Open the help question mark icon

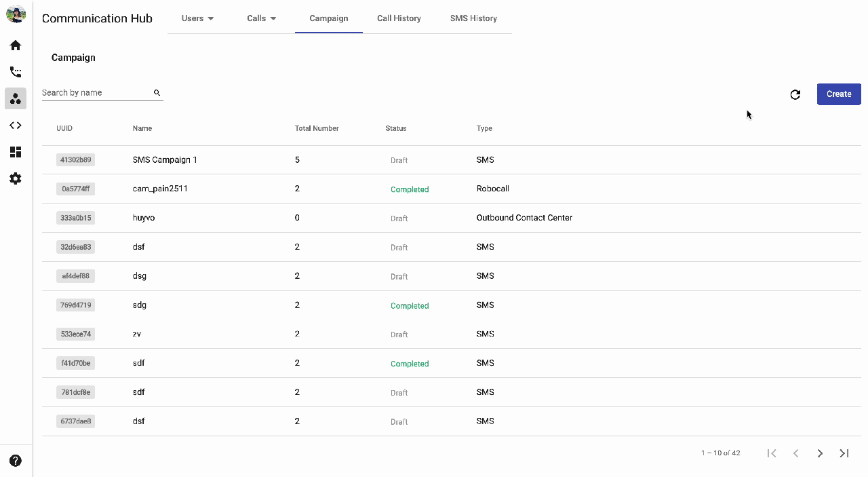click(x=16, y=461)
